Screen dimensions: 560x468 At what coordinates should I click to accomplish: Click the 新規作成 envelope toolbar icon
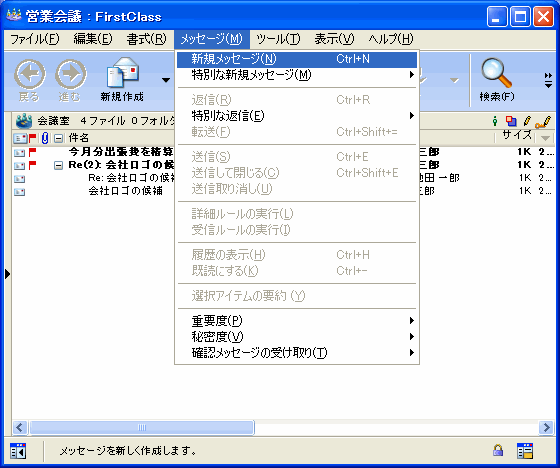(122, 73)
